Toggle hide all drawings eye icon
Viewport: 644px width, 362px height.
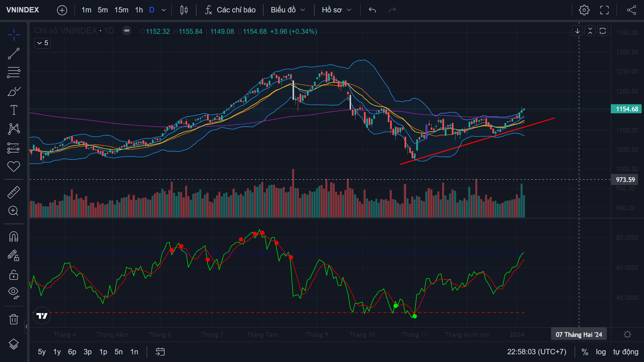14,293
